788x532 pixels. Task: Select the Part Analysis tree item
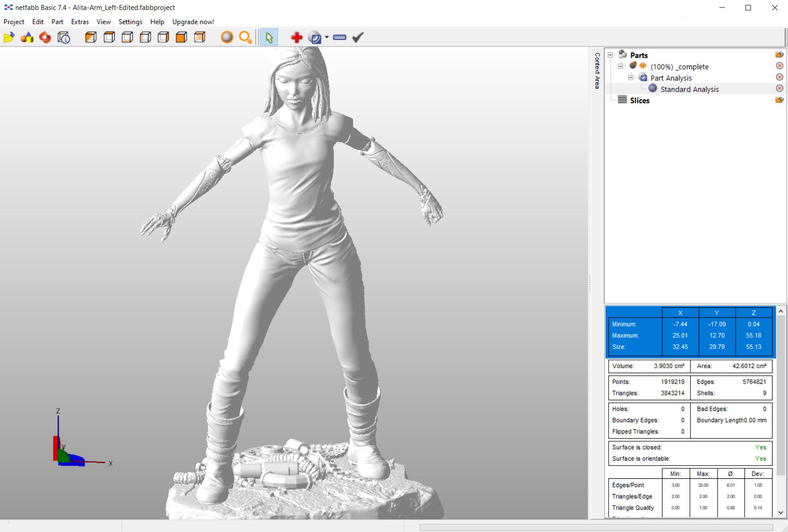(x=671, y=78)
